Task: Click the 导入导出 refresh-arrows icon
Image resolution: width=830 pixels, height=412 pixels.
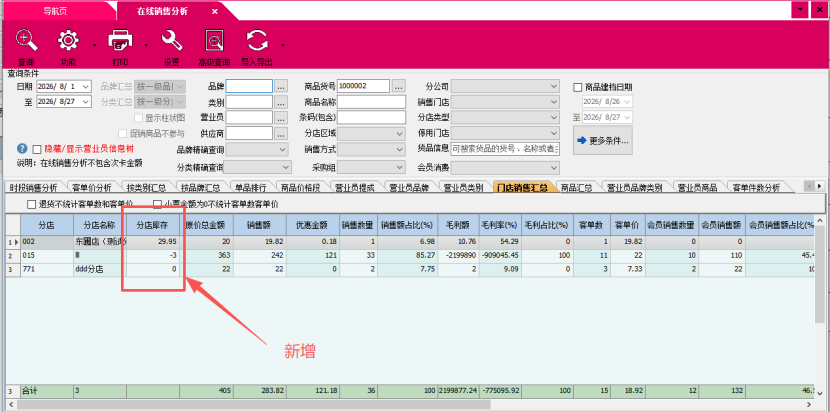Action: pyautogui.click(x=257, y=41)
